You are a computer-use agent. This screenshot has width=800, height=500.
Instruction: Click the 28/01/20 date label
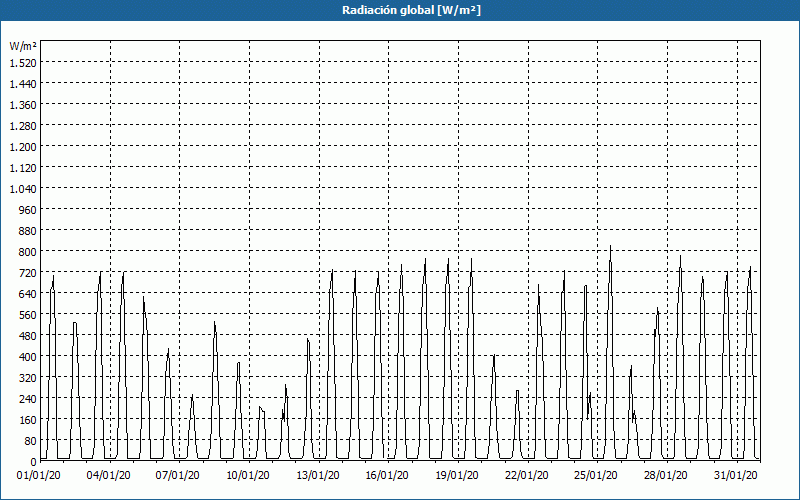tap(665, 475)
